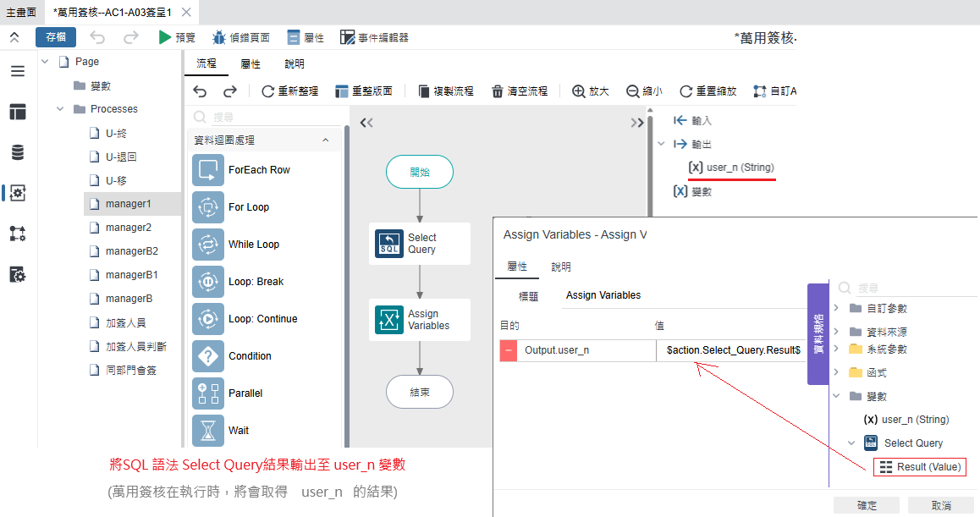Expand the 自訂參數 folder
980x517 pixels.
pyautogui.click(x=837, y=308)
